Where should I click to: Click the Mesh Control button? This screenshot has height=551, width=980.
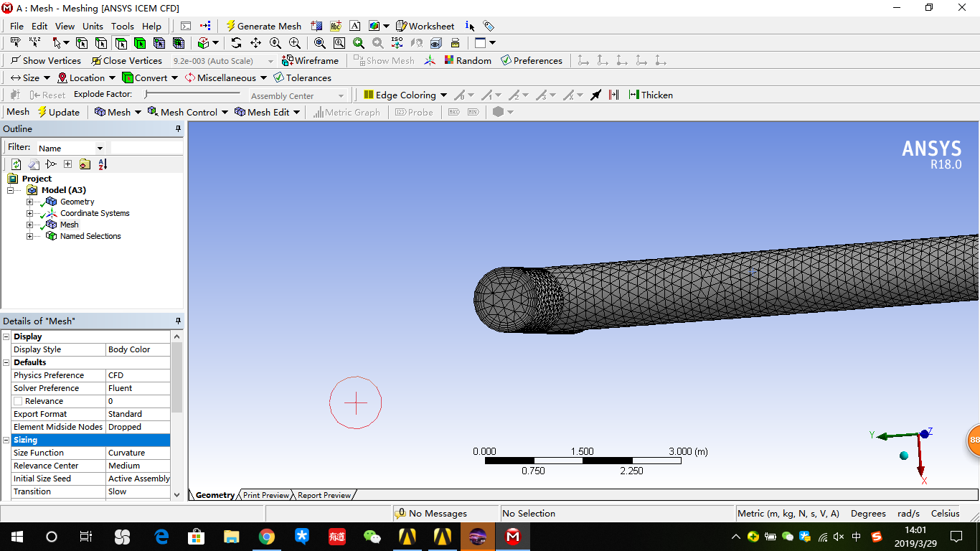[186, 111]
